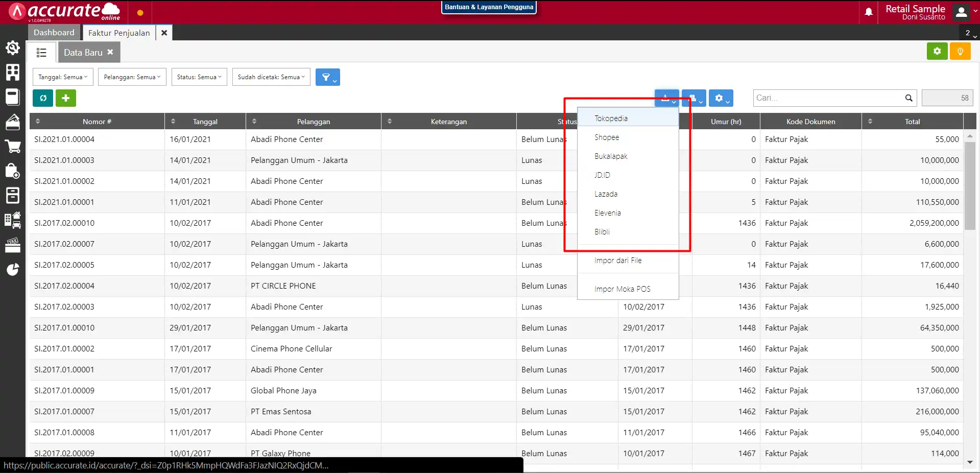Sort by the Pelanggan column header
The height and width of the screenshot is (473, 980).
tap(314, 122)
